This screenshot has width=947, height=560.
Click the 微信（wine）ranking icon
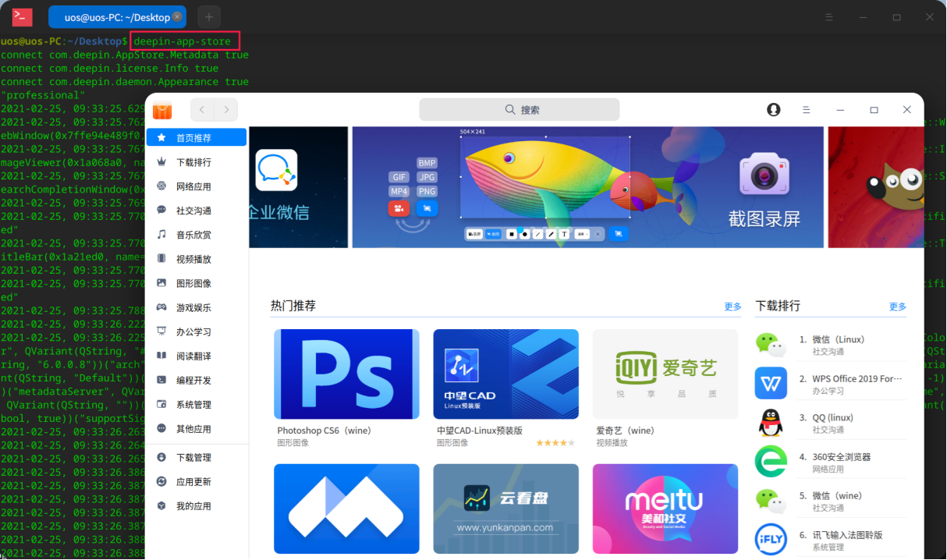pyautogui.click(x=771, y=501)
